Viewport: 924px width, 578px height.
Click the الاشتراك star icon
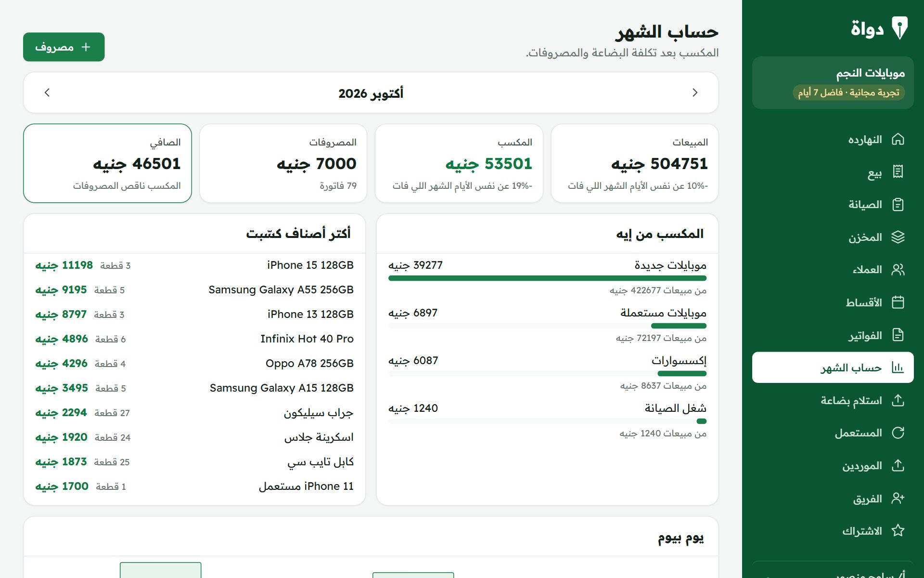(898, 531)
